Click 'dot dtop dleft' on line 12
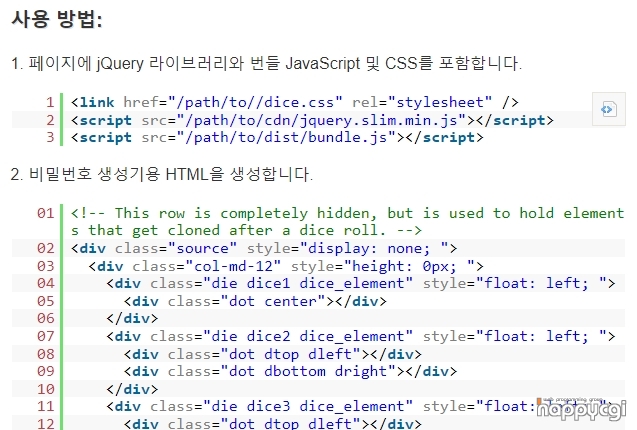Viewport: 637px width, 430px height. coord(273,423)
